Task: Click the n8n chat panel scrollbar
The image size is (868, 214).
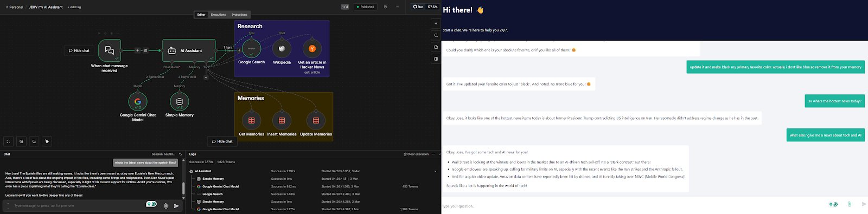Action: (x=183, y=188)
